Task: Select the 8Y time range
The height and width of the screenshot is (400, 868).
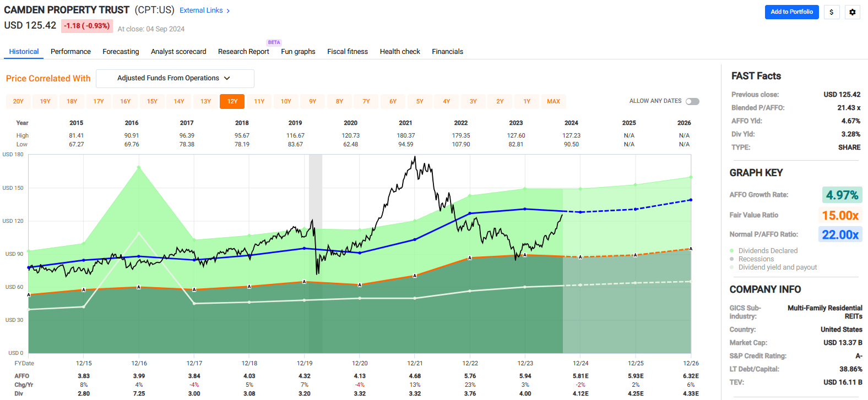Action: click(339, 101)
